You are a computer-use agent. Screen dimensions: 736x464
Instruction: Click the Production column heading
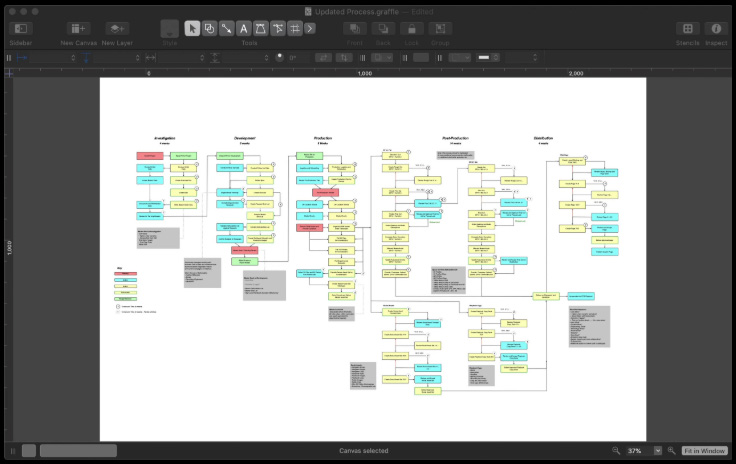tap(323, 138)
